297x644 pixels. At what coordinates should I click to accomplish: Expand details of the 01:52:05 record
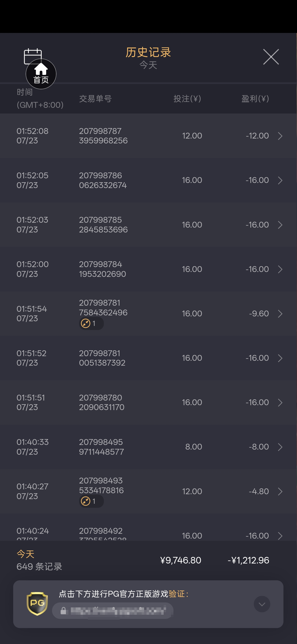(280, 180)
